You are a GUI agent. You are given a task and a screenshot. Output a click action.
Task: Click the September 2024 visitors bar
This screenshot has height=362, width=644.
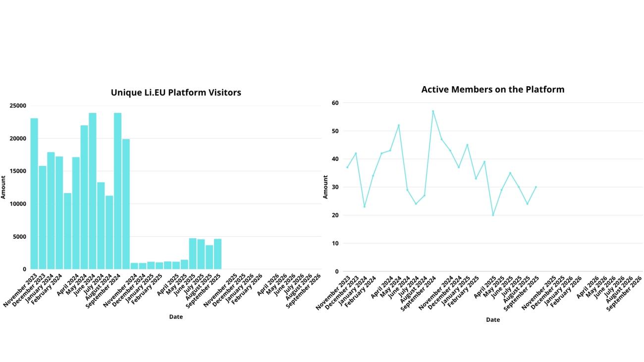coord(117,191)
